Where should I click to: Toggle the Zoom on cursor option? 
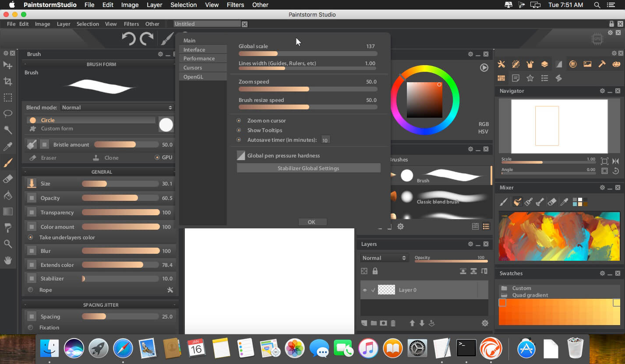coord(239,121)
